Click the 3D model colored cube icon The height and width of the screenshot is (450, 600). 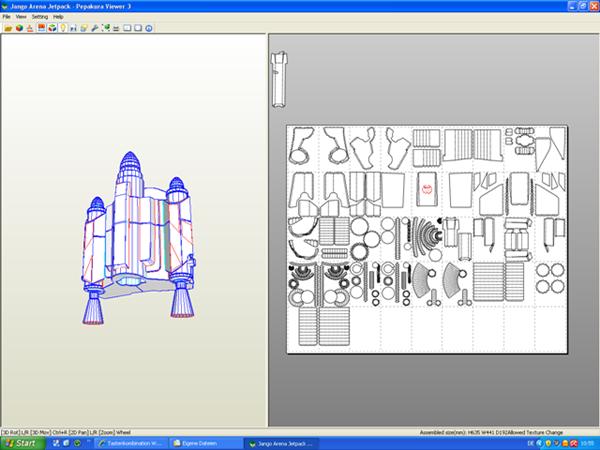coord(19,28)
